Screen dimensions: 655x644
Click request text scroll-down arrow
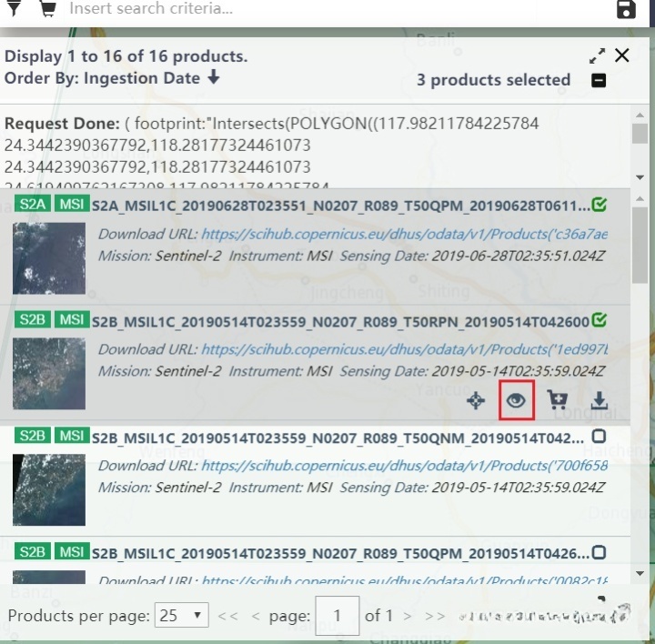(640, 177)
